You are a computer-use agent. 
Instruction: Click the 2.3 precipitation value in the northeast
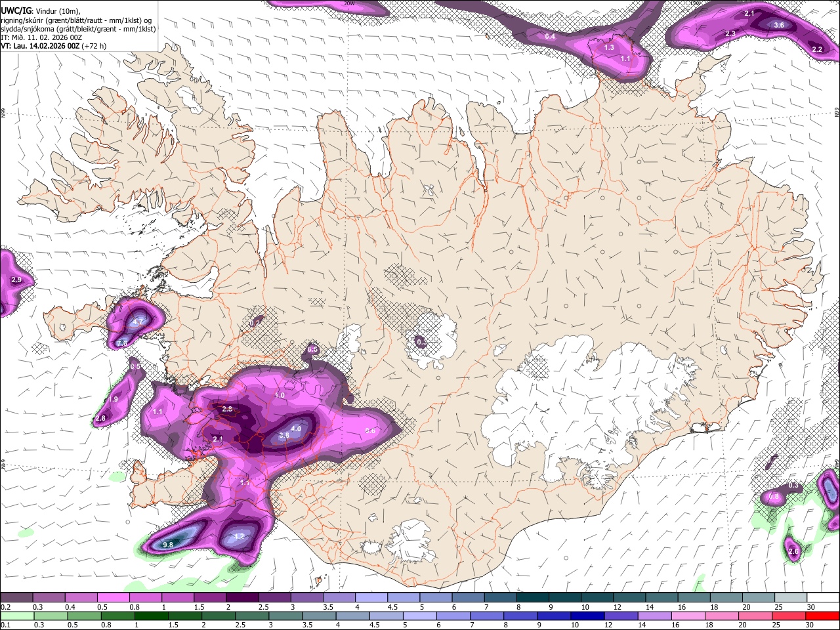tap(730, 33)
